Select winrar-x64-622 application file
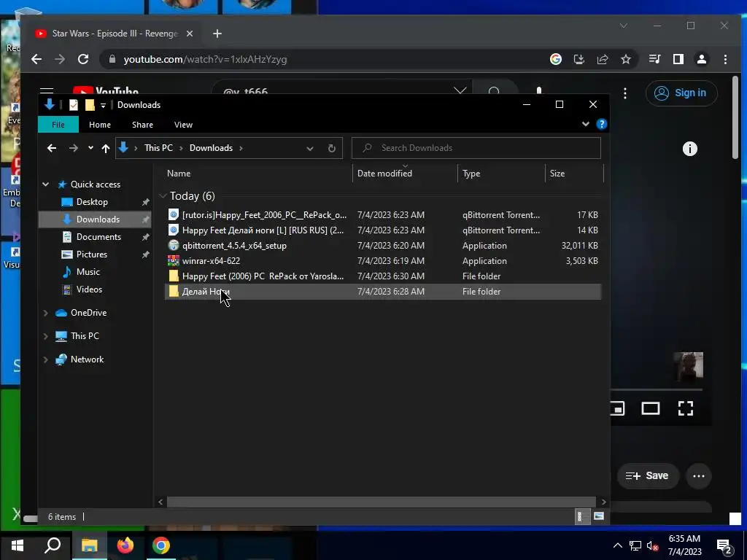Viewport: 747px width, 560px height. [x=382, y=260]
